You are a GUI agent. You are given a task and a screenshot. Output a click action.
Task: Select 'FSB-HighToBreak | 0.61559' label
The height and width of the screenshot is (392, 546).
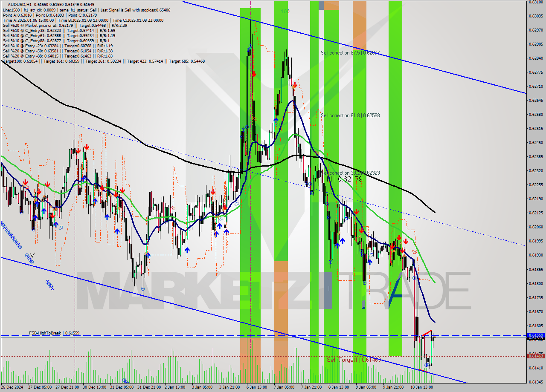pos(54,333)
